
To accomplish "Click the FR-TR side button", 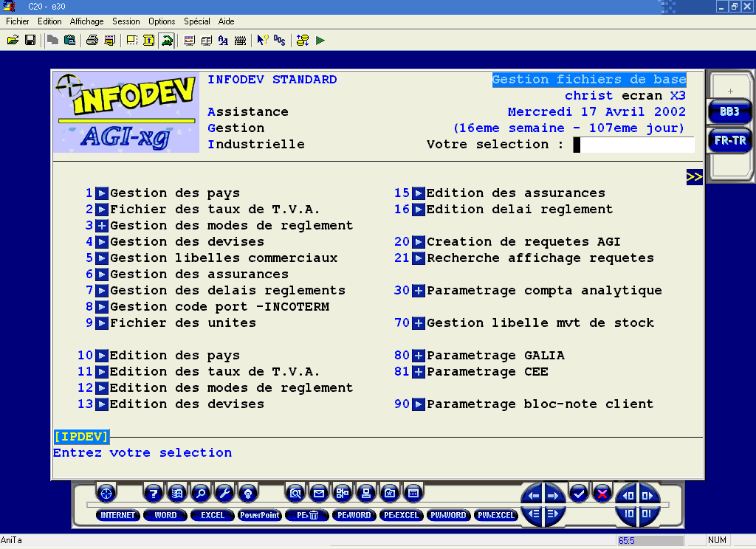I will tap(730, 141).
